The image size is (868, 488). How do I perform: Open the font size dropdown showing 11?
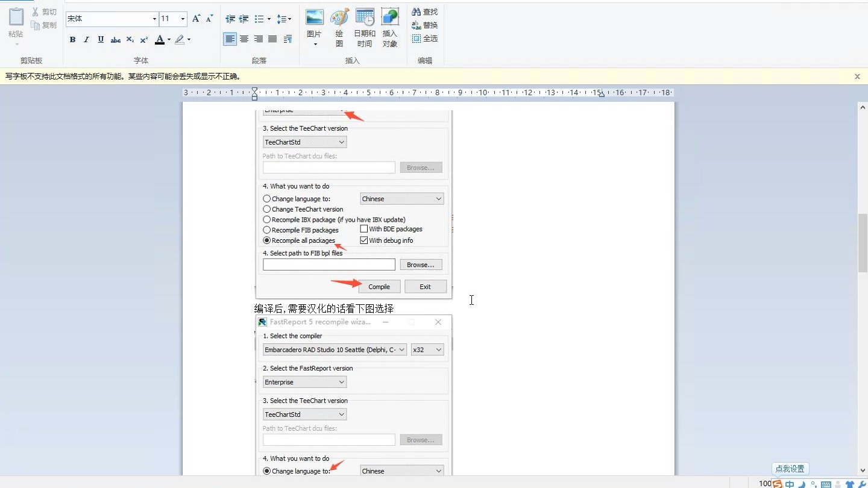[x=183, y=19]
